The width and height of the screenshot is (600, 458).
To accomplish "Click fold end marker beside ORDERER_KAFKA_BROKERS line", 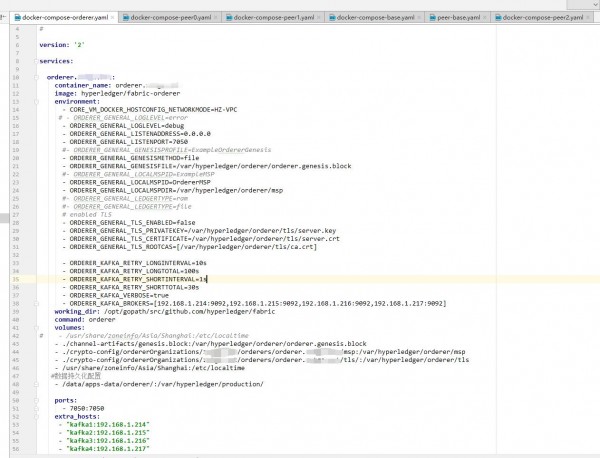I will click(36, 304).
